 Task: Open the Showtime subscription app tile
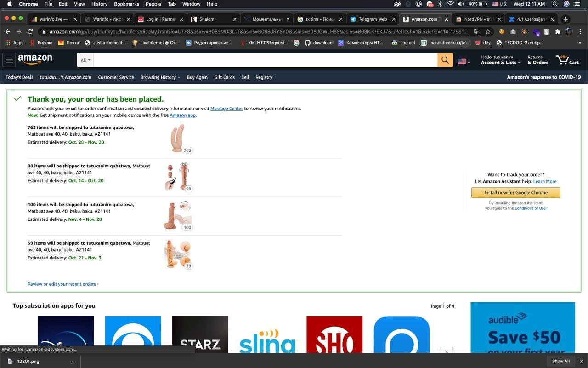click(x=334, y=334)
